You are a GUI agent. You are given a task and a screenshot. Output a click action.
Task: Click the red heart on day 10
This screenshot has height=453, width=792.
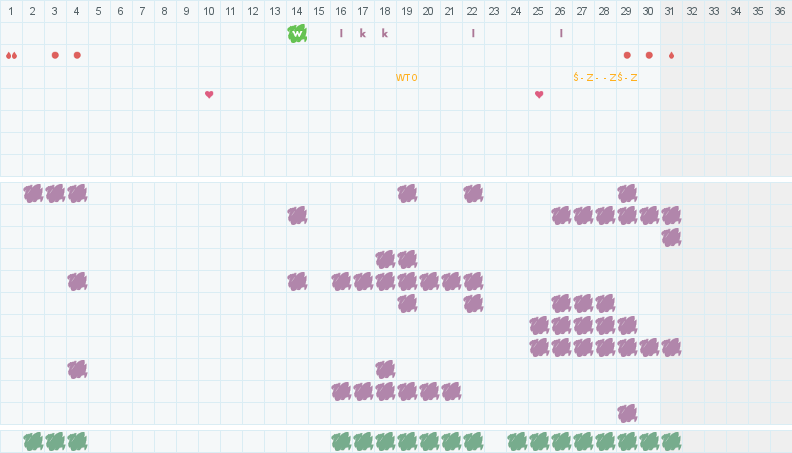tap(209, 94)
